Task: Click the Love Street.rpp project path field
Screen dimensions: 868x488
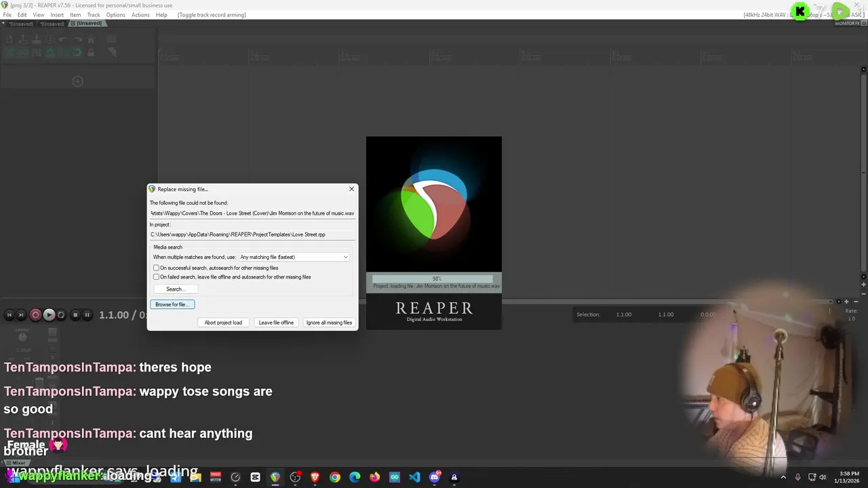Action: (x=252, y=235)
